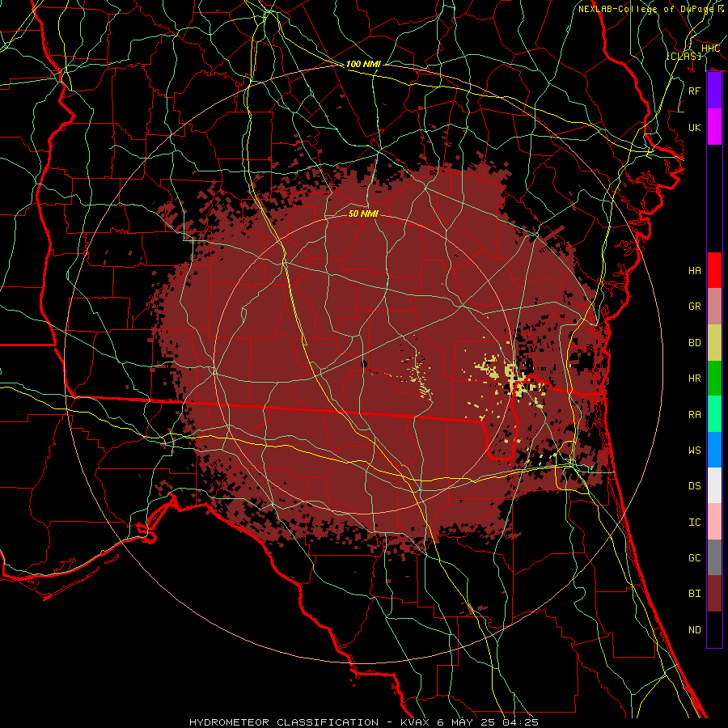728x728 pixels.
Task: Click the DS legend label
Action: (695, 485)
